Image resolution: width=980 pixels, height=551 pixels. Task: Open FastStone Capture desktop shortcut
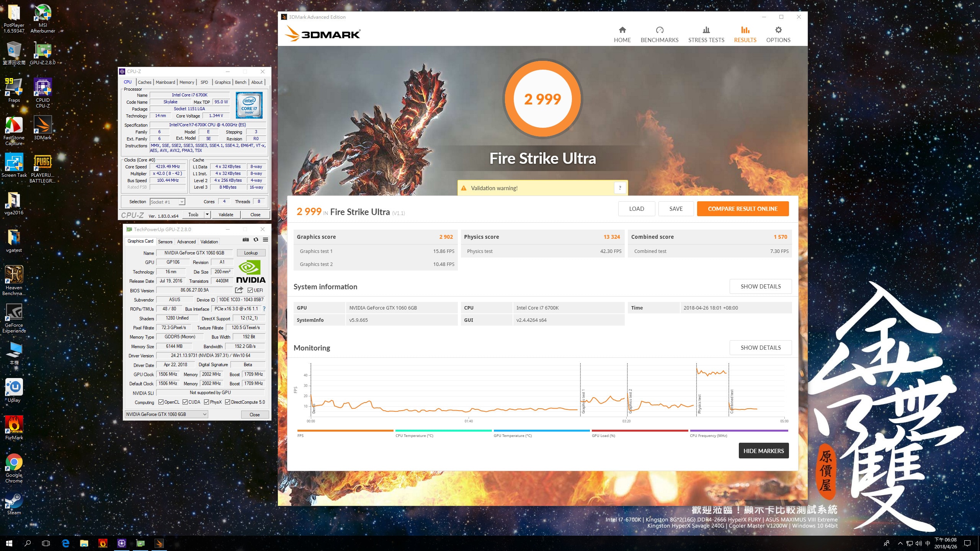(x=14, y=130)
